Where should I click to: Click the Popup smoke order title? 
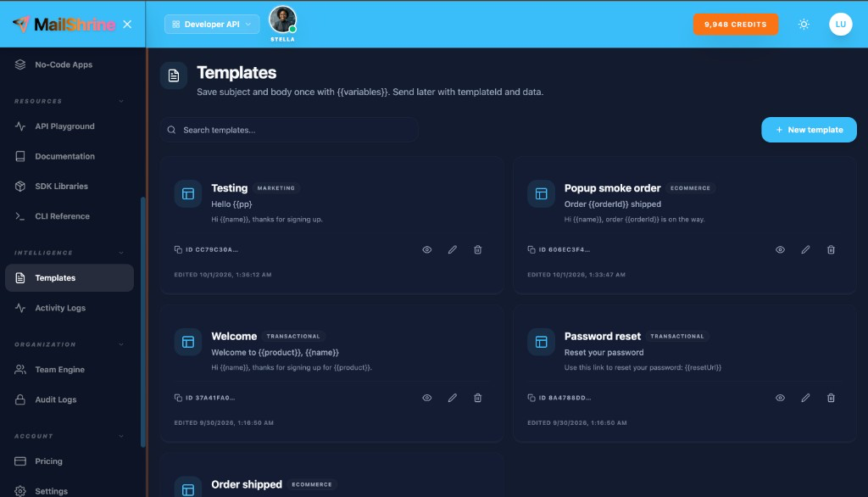pos(612,188)
